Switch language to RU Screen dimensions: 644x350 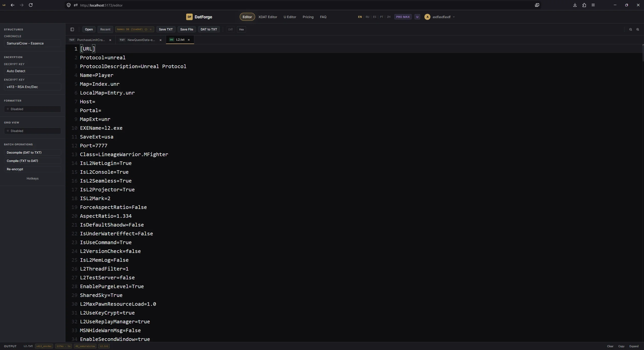[367, 17]
